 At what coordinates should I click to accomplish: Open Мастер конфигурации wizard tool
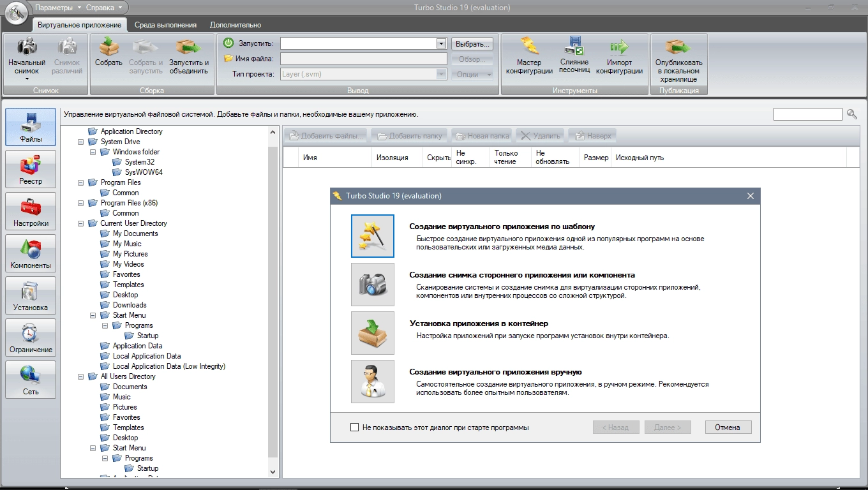click(x=529, y=47)
